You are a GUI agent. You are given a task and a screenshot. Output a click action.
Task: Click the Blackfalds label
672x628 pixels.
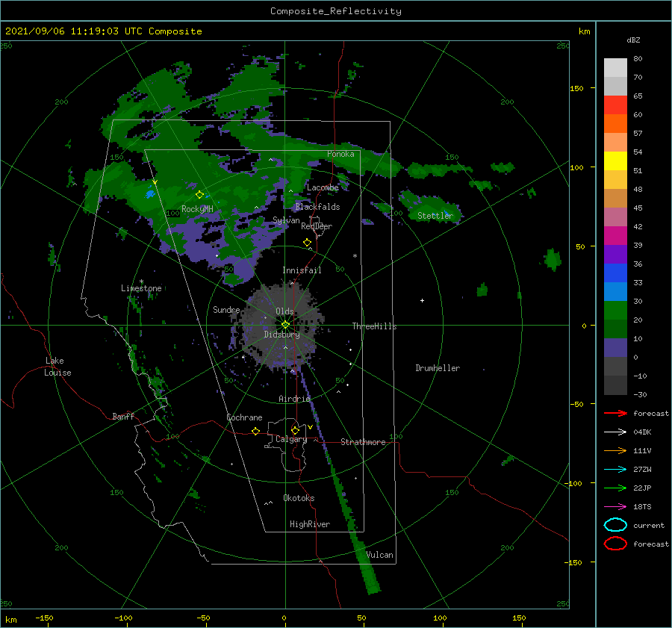pos(317,207)
